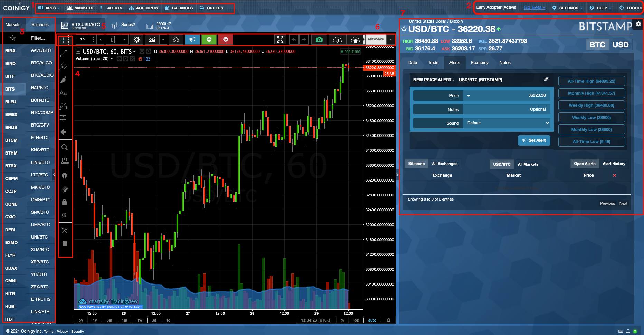Image resolution: width=644 pixels, height=335 pixels.
Task: Toggle percent scale on the chart
Action: [x=342, y=320]
